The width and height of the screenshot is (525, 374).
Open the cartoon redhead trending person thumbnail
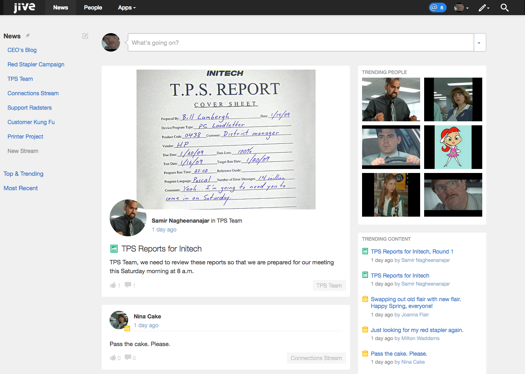453,147
